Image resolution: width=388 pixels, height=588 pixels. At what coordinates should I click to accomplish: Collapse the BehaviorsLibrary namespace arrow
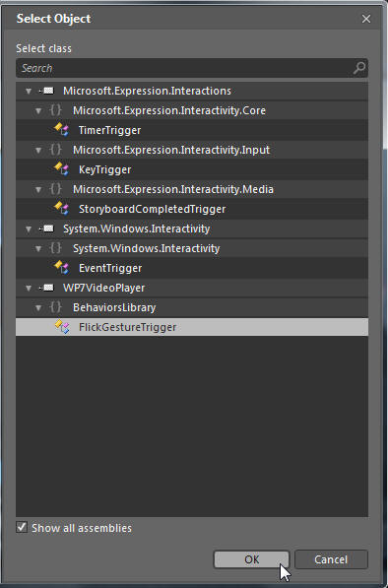click(x=38, y=308)
